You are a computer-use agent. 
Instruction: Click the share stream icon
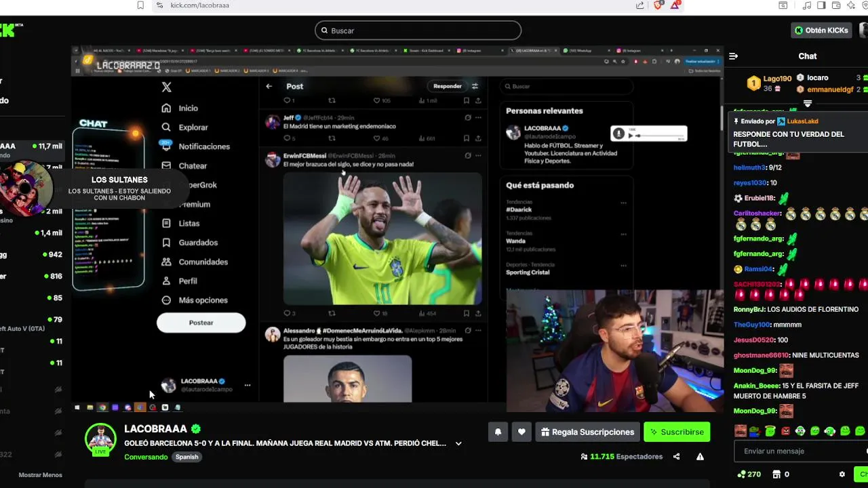pos(676,457)
